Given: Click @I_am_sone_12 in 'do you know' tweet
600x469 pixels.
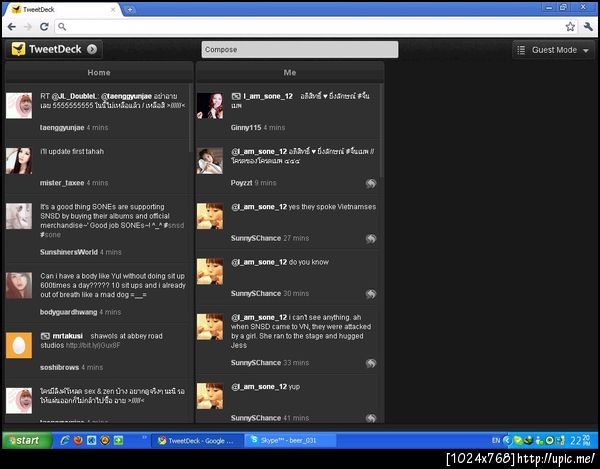Looking at the screenshot, I should point(259,262).
